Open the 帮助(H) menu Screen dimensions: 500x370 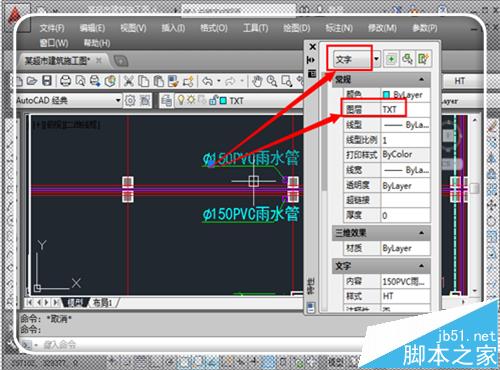(97, 43)
